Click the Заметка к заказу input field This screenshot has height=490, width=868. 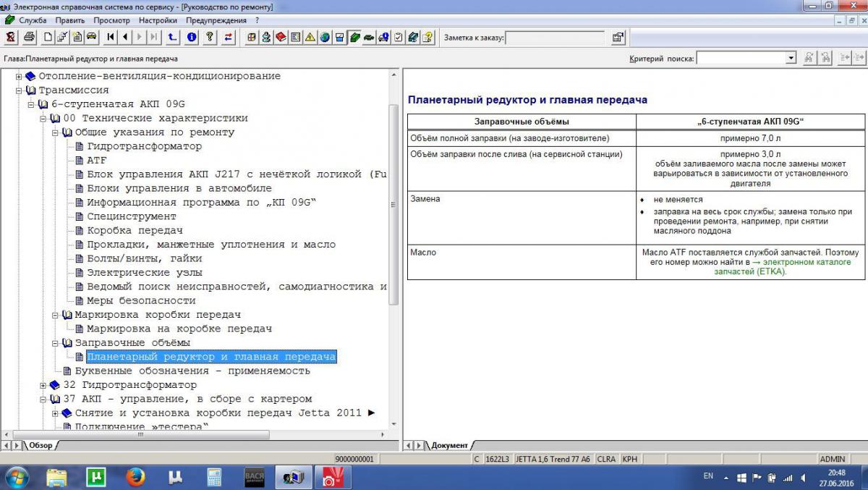555,37
